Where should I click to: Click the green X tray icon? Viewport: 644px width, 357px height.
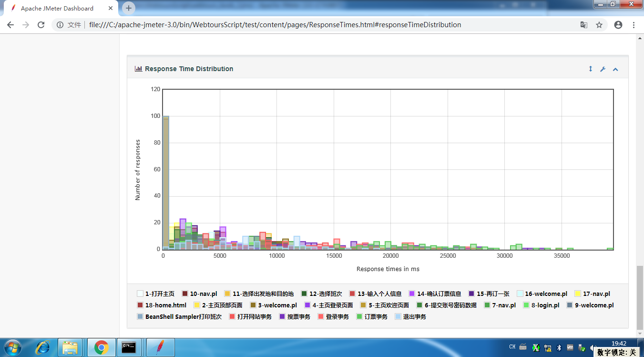pos(536,348)
